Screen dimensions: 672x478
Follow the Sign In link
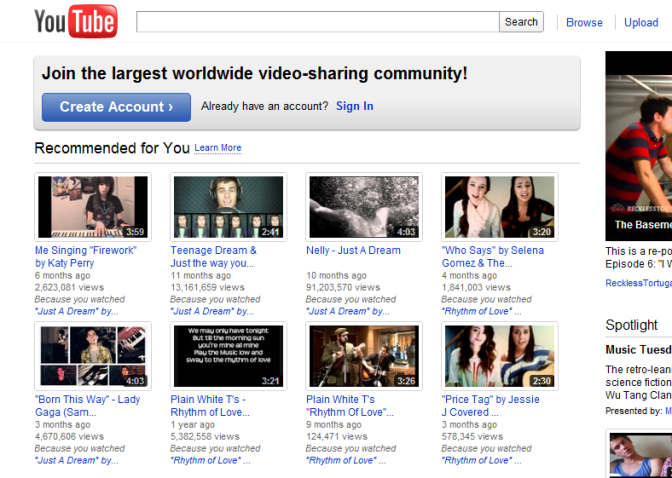[354, 106]
